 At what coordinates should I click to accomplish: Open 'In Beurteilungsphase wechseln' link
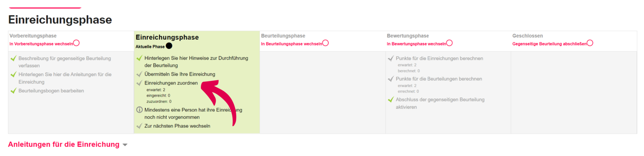point(291,44)
